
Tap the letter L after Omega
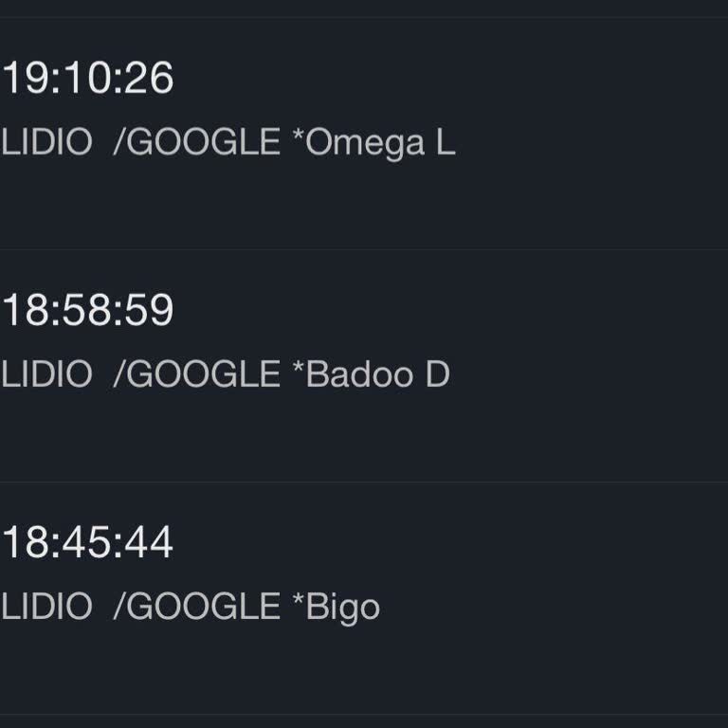coord(446,142)
